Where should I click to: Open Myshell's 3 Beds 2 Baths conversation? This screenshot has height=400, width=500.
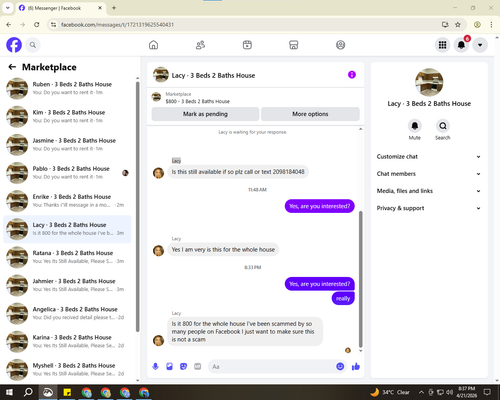(67, 369)
